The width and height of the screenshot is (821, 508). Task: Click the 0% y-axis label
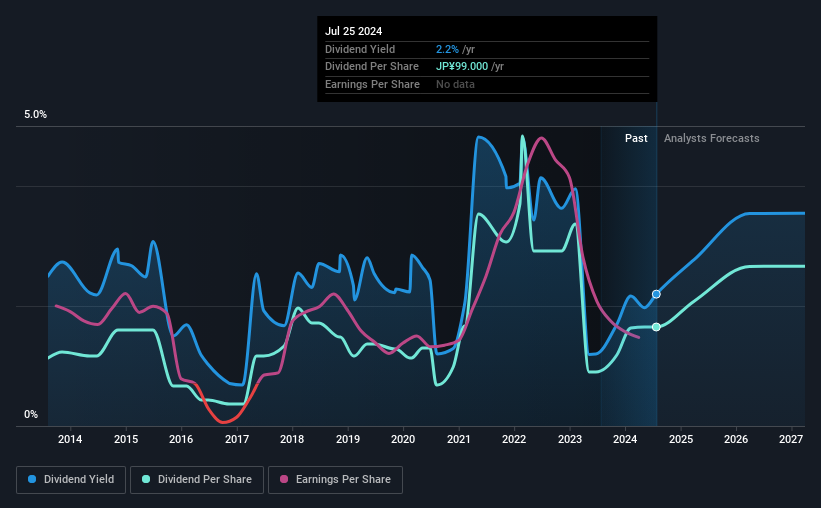pos(31,414)
